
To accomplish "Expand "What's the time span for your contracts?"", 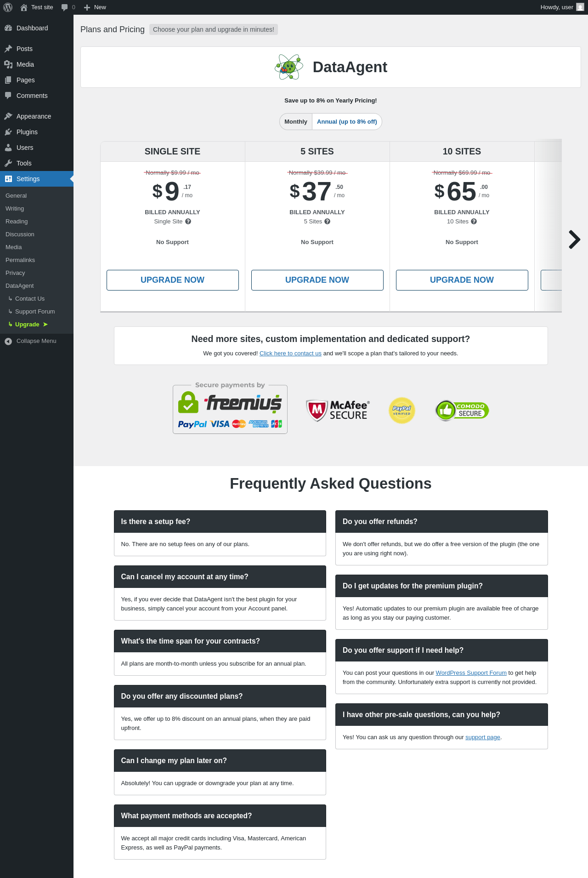I will click(x=220, y=641).
